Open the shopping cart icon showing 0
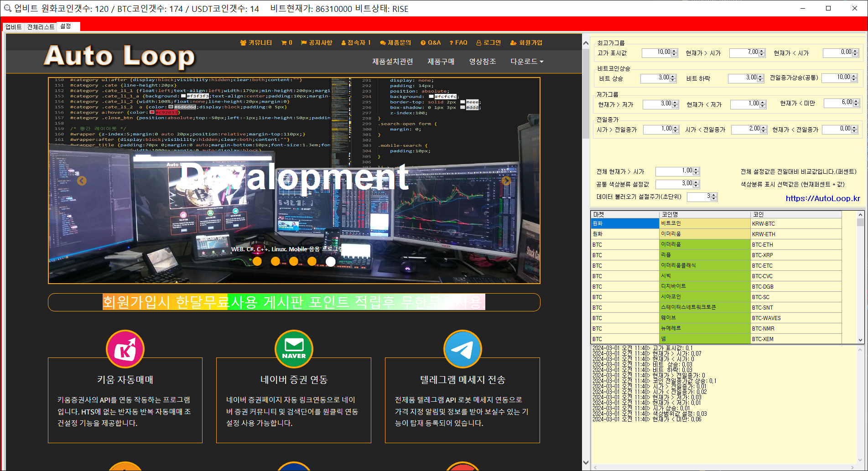This screenshot has height=471, width=868. pyautogui.click(x=287, y=42)
